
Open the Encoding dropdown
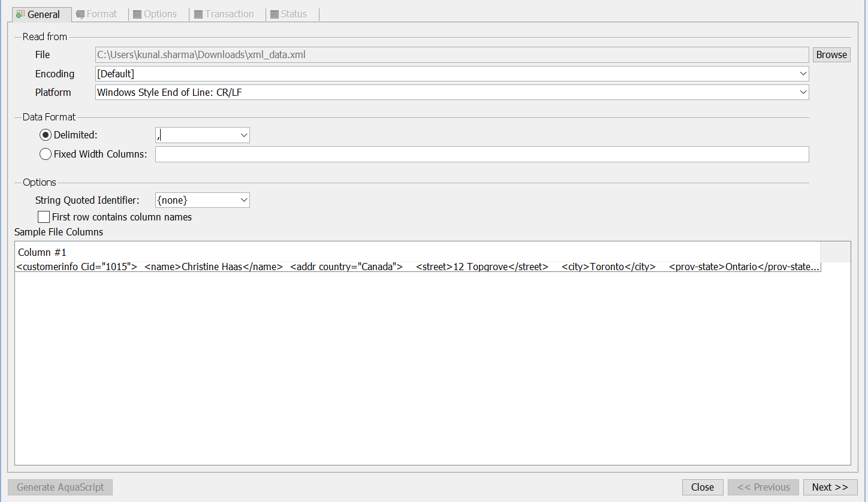[x=803, y=74]
